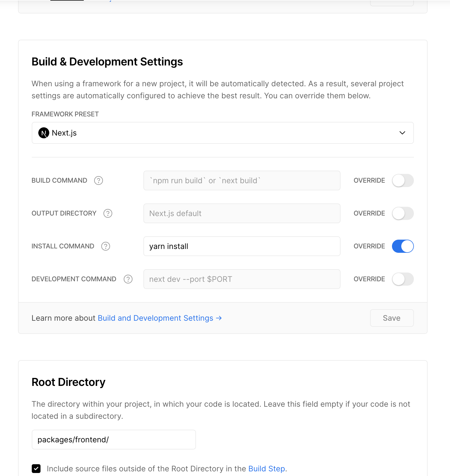Click the Development Command help icon
The height and width of the screenshot is (476, 450).
click(128, 279)
